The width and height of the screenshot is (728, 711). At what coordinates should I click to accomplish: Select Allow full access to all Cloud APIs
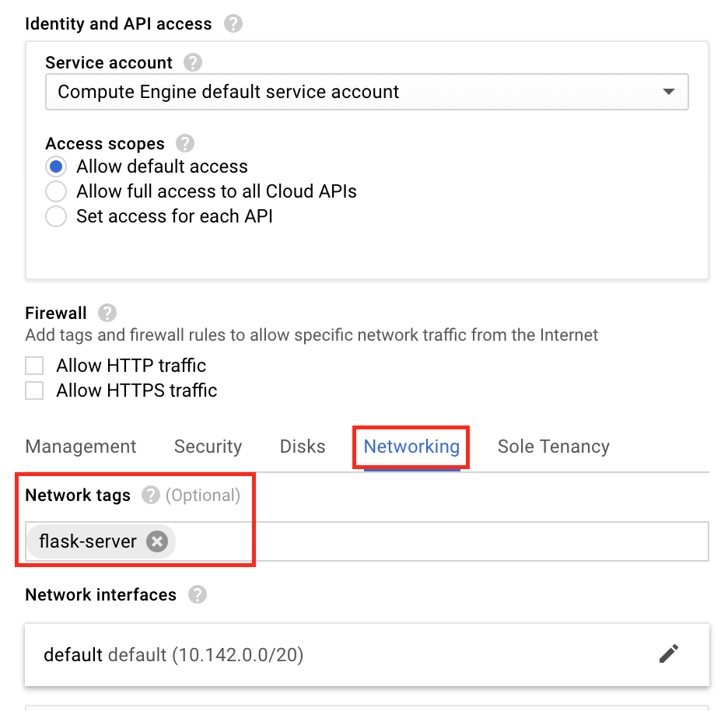(56, 191)
